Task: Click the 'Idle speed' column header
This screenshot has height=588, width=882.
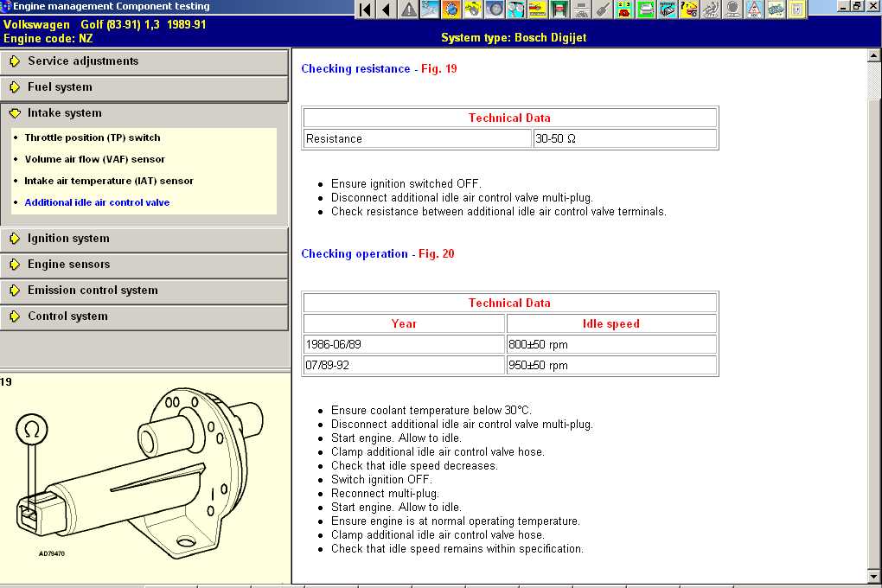Action: [x=611, y=323]
